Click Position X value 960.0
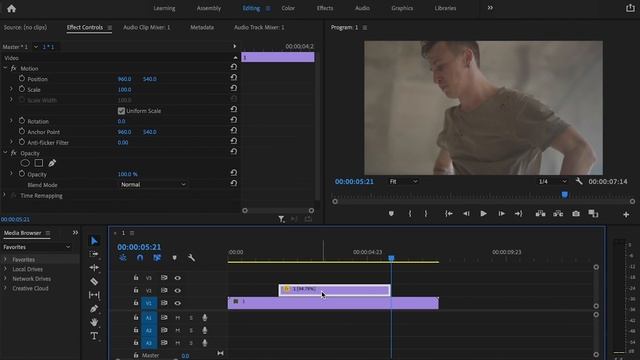Viewport: 640px width, 360px height. tap(124, 79)
